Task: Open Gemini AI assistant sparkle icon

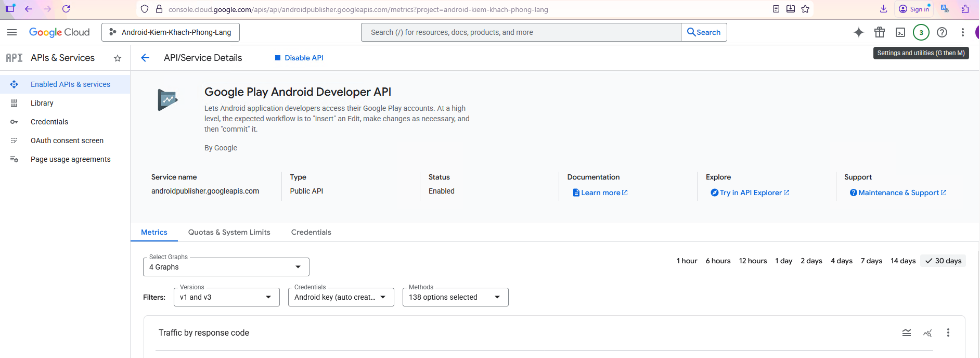Action: 859,32
